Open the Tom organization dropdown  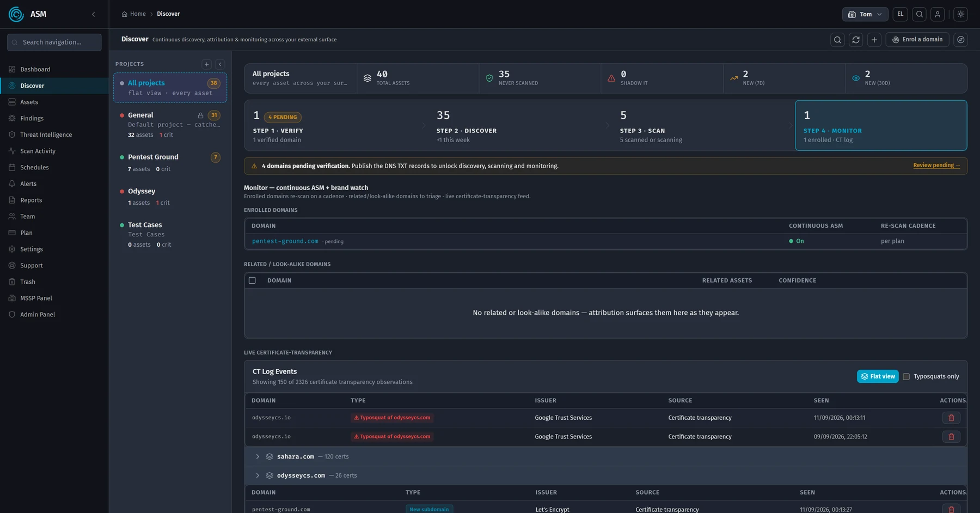[865, 14]
